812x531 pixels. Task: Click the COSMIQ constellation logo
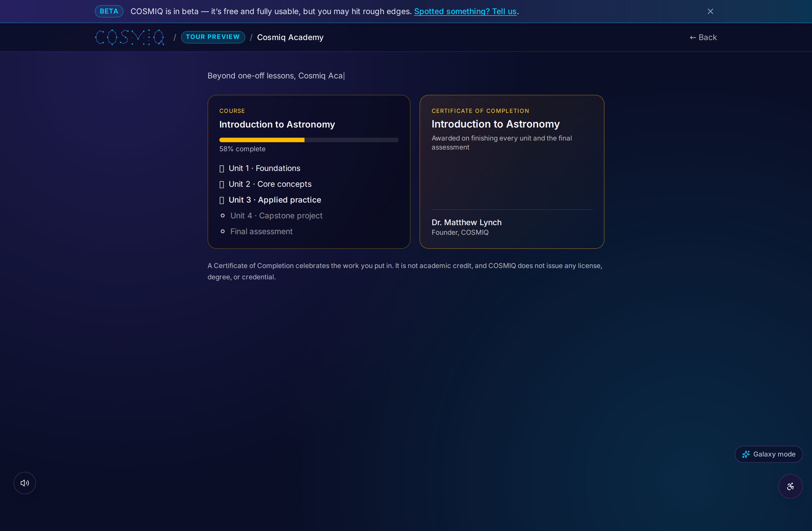[x=130, y=37]
